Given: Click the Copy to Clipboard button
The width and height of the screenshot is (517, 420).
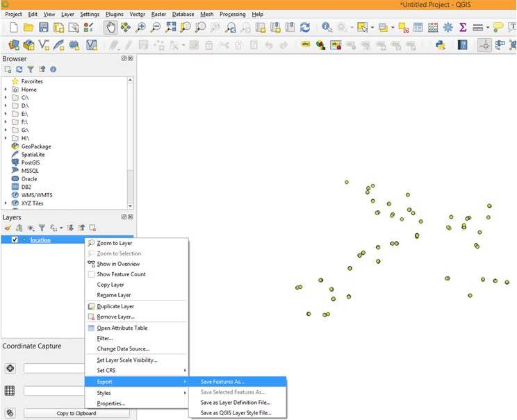Looking at the screenshot, I should pyautogui.click(x=76, y=413).
